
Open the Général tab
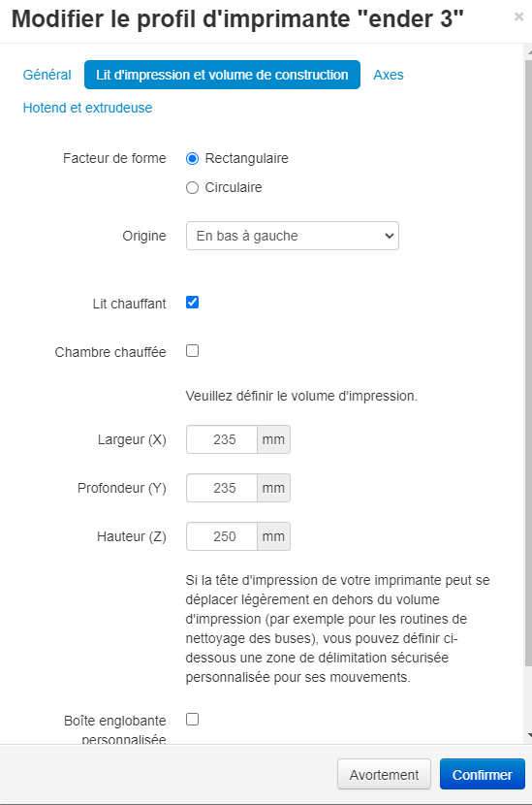coord(47,75)
